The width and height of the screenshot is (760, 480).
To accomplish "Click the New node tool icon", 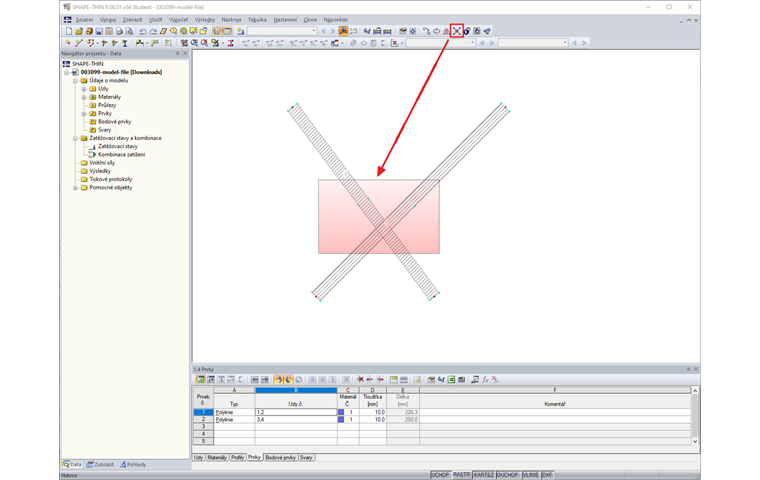I will tap(67, 43).
